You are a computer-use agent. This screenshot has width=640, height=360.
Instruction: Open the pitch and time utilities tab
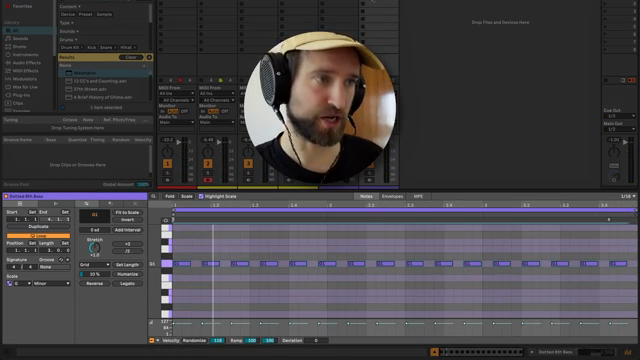click(x=86, y=203)
